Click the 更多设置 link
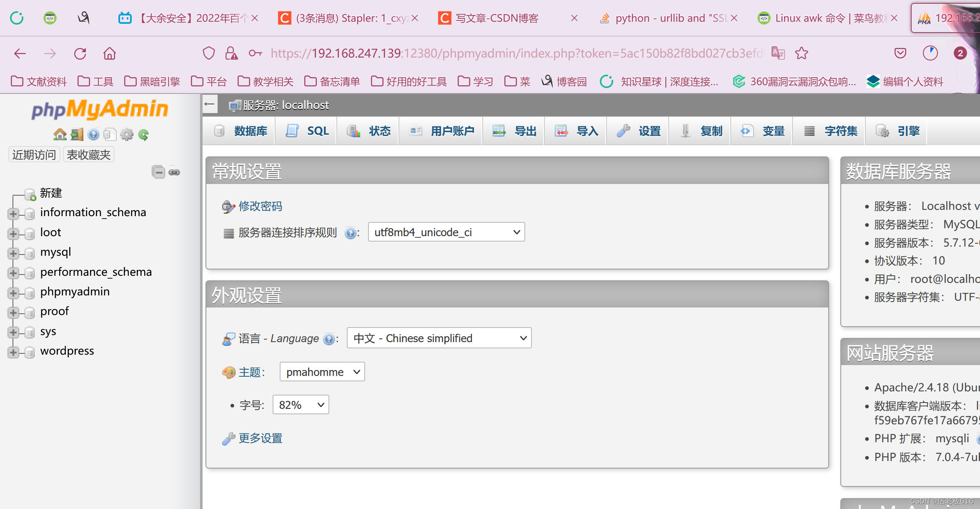The image size is (980, 509). point(260,438)
